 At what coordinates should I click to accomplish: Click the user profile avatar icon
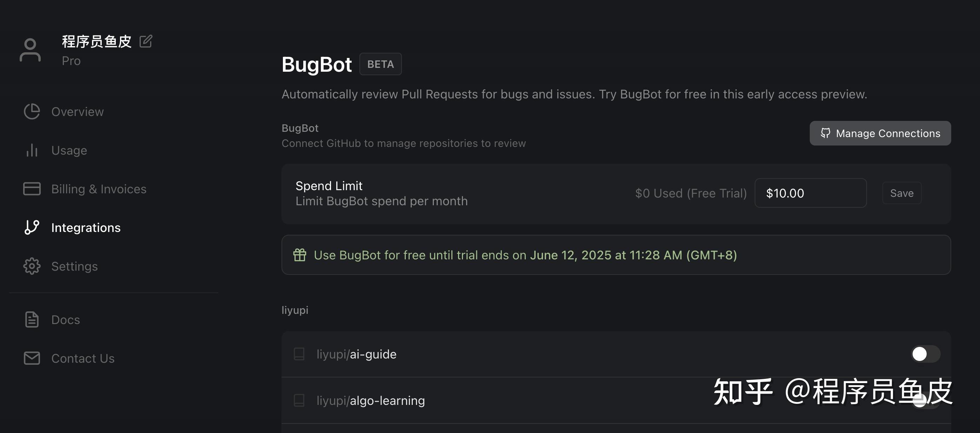[30, 50]
